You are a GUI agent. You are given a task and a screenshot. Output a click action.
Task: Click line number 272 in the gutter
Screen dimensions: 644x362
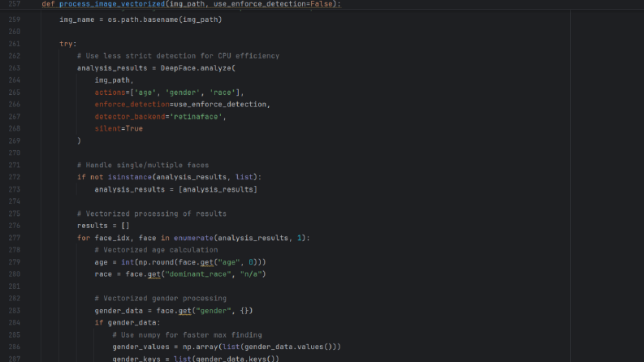(x=15, y=177)
